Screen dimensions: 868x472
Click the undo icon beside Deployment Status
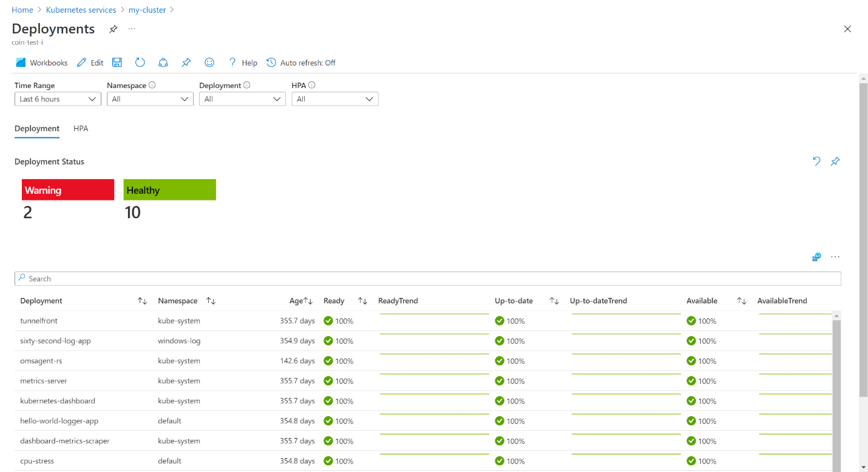click(816, 162)
